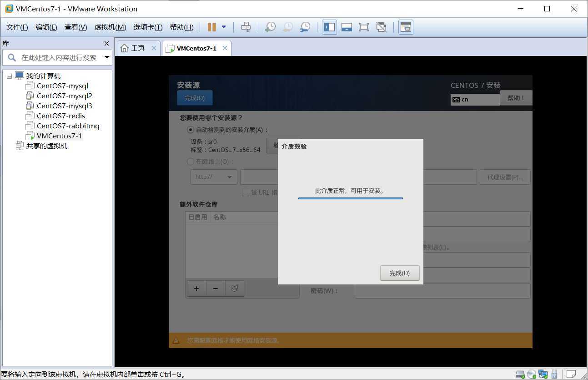Click the console view toolbar icon
588x380 pixels.
coord(406,27)
